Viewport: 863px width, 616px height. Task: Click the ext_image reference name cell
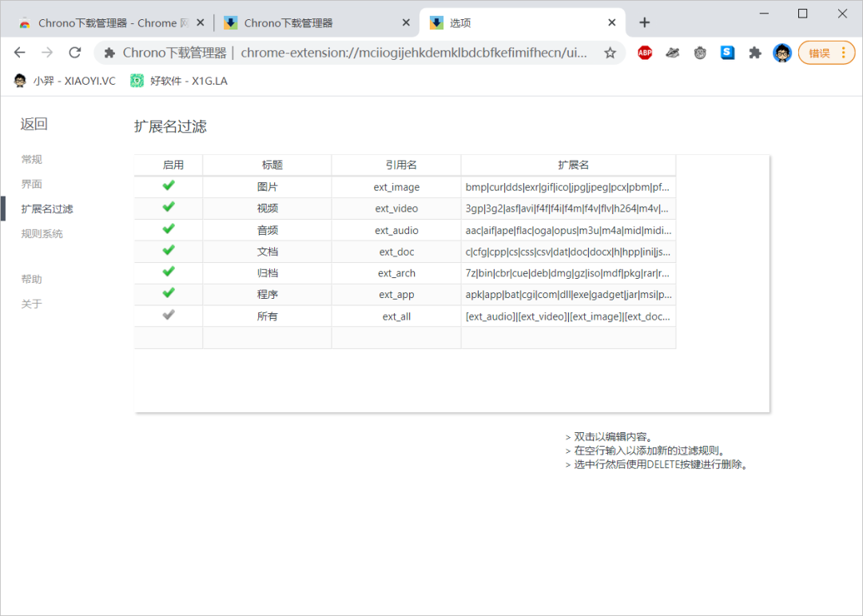[x=396, y=187]
